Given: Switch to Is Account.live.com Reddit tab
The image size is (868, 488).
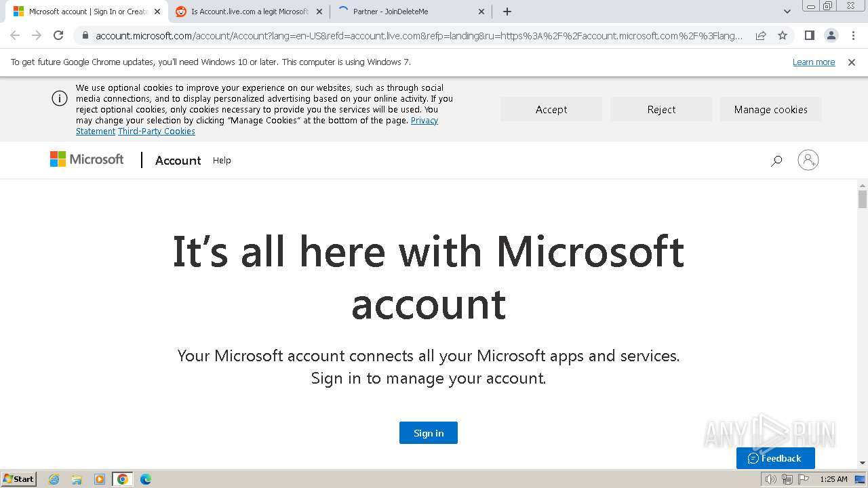Looking at the screenshot, I should [249, 12].
